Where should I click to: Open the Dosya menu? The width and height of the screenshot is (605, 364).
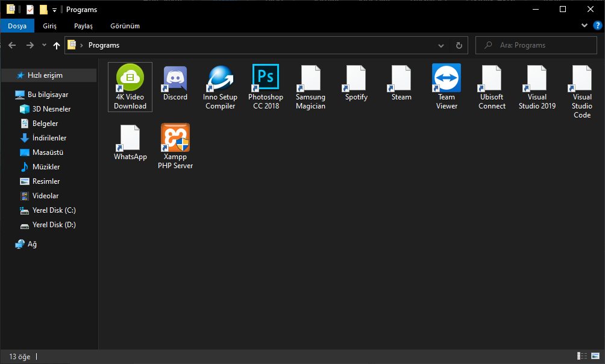[17, 26]
